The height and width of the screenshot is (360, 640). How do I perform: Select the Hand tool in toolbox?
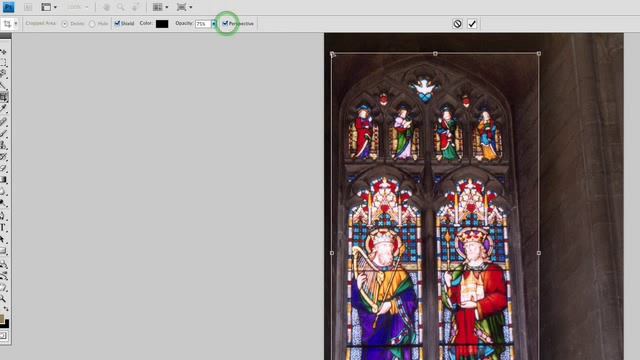tap(3, 287)
